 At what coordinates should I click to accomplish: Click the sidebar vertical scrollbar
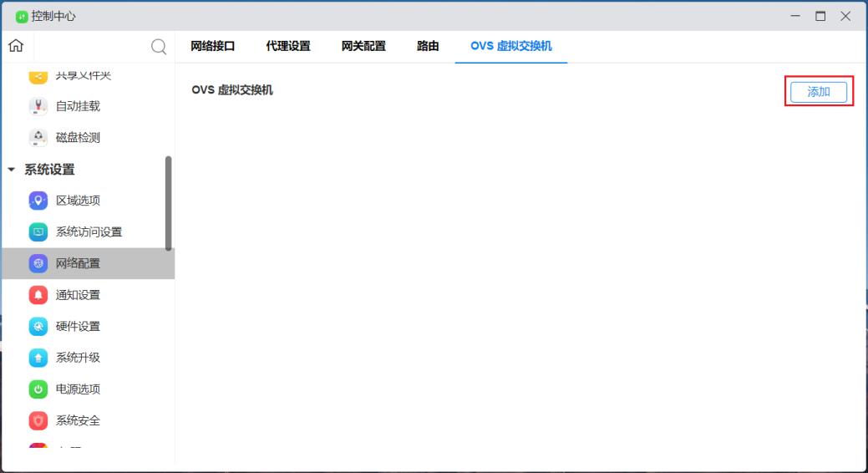[x=169, y=203]
